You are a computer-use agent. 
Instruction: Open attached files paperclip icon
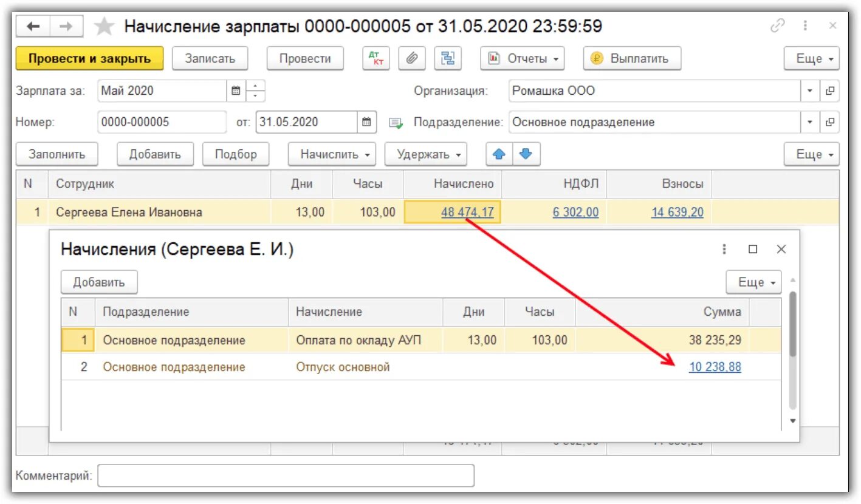click(411, 58)
